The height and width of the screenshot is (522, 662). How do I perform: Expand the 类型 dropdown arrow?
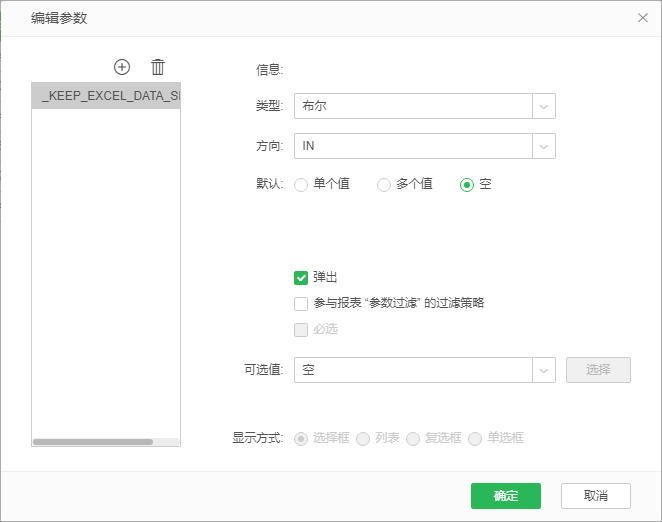pos(544,106)
